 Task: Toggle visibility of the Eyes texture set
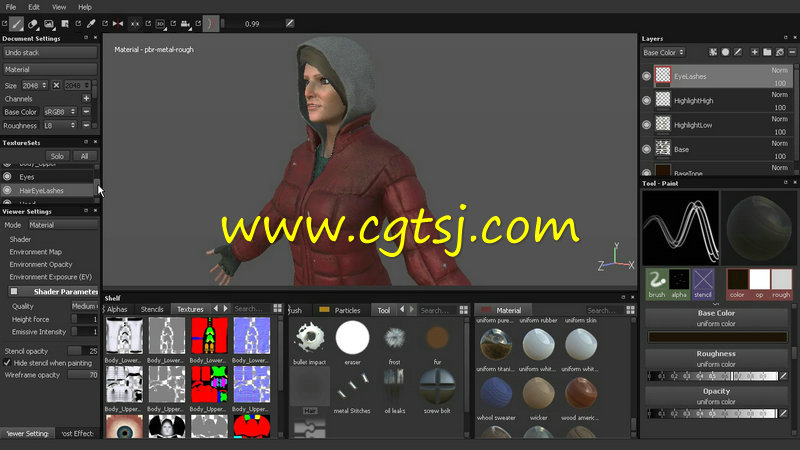pyautogui.click(x=7, y=177)
